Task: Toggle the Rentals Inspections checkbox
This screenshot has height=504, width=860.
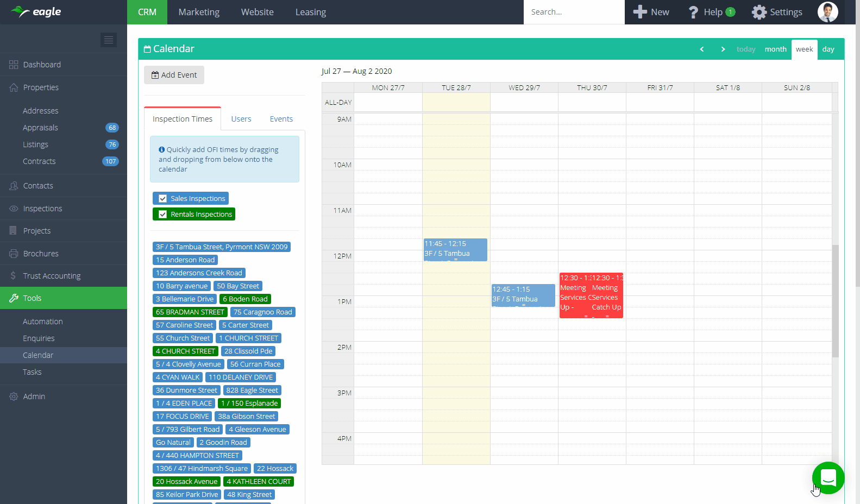Action: (162, 215)
